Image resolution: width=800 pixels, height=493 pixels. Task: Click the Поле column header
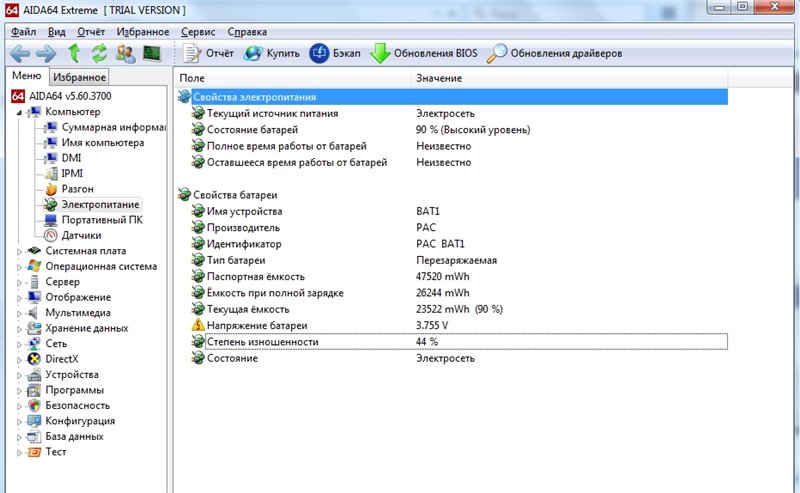pyautogui.click(x=292, y=78)
